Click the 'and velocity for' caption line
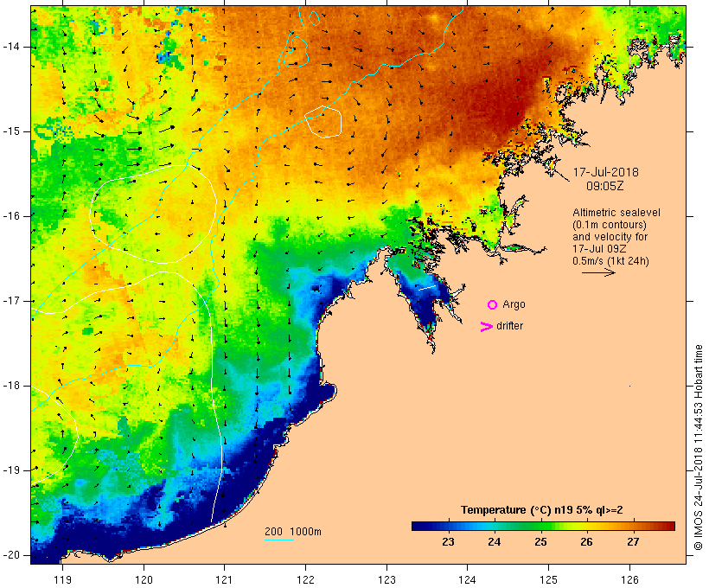Screen dimensions: 709x588 point(610,237)
